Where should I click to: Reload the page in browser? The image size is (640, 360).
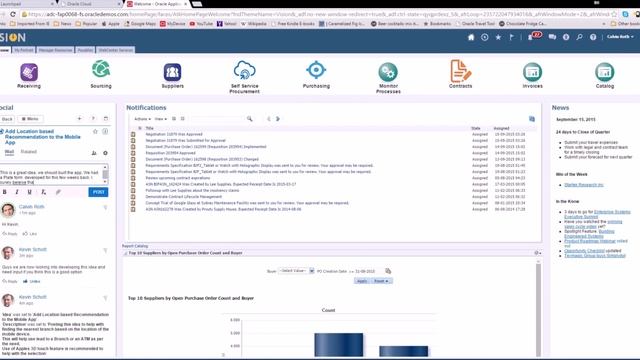tap(13, 14)
